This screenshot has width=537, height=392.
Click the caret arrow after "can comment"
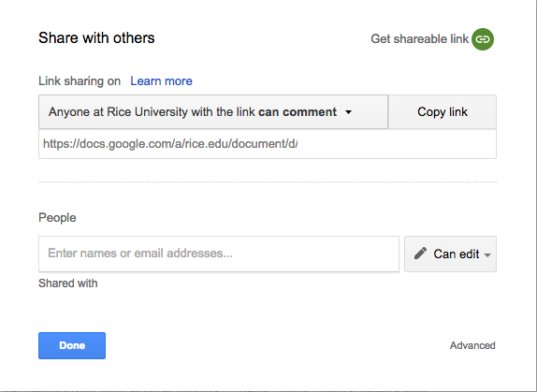coord(348,112)
